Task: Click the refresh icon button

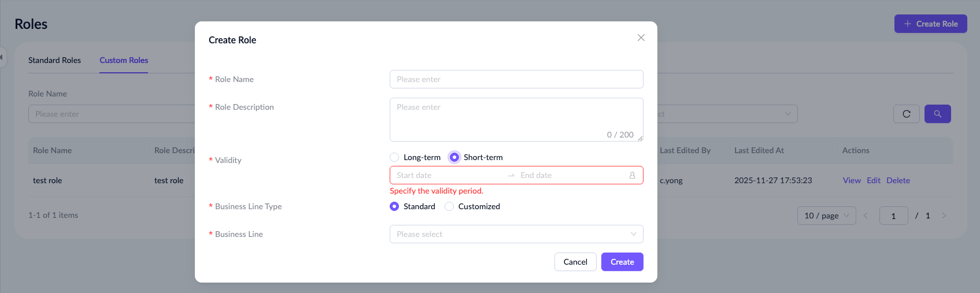Action: click(906, 114)
